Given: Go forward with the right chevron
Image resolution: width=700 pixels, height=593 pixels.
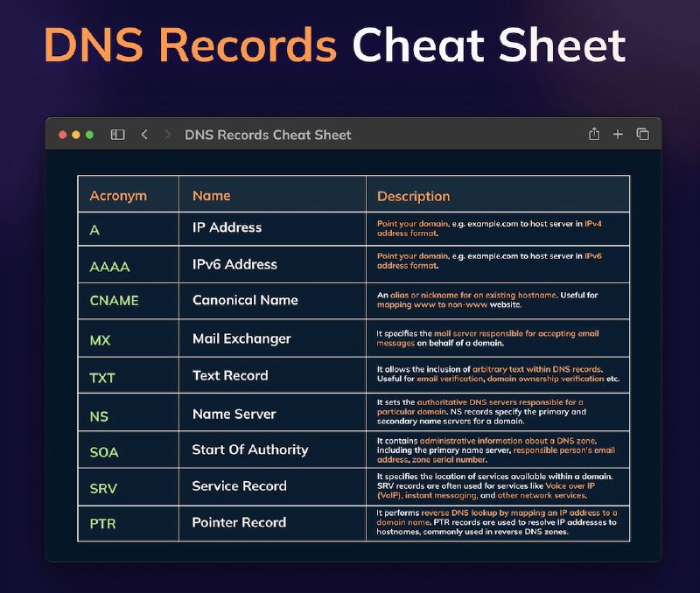Looking at the screenshot, I should 168,135.
